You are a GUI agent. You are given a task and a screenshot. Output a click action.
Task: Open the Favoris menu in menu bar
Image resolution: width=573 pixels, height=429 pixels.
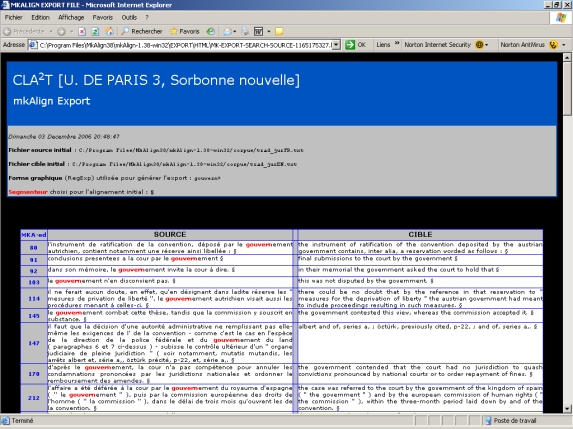tap(103, 18)
